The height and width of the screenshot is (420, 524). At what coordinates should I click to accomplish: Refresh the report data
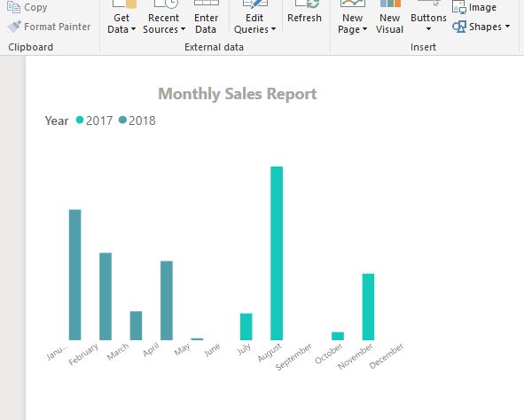coord(304,12)
